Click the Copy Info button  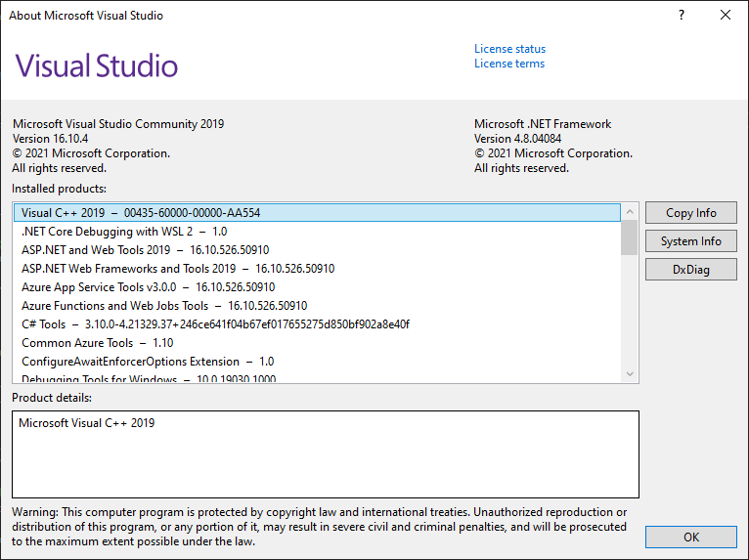click(x=690, y=213)
